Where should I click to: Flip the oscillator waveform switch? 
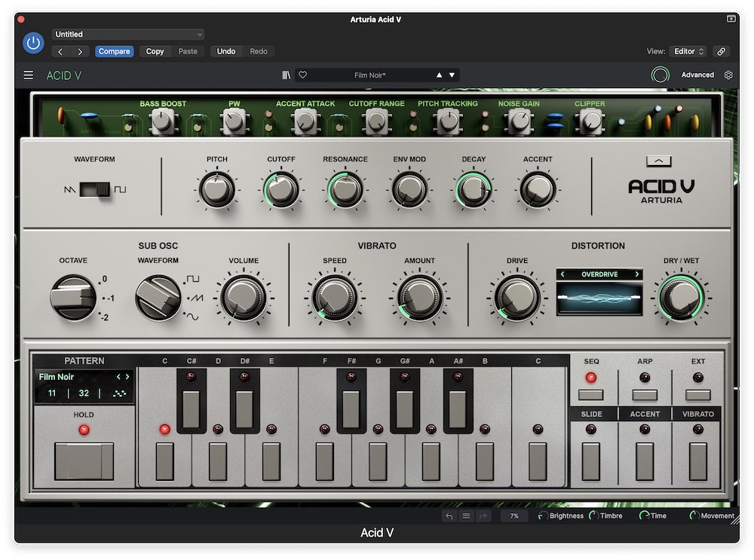[95, 189]
